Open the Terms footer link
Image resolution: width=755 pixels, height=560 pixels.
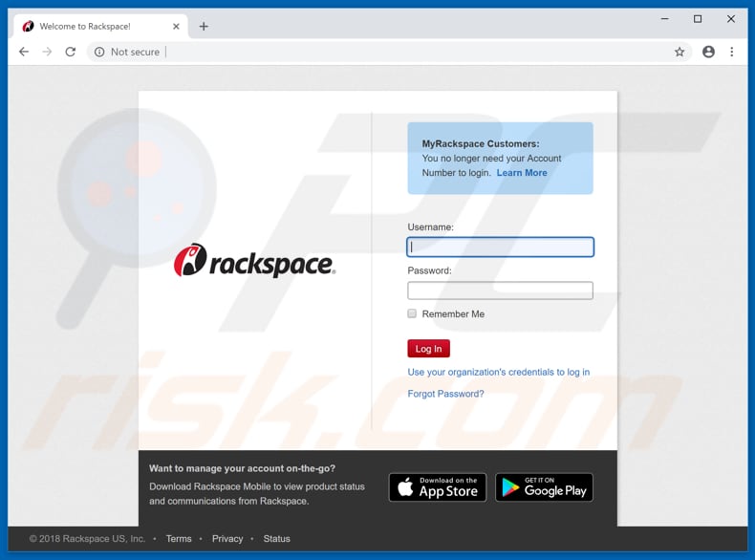click(179, 539)
